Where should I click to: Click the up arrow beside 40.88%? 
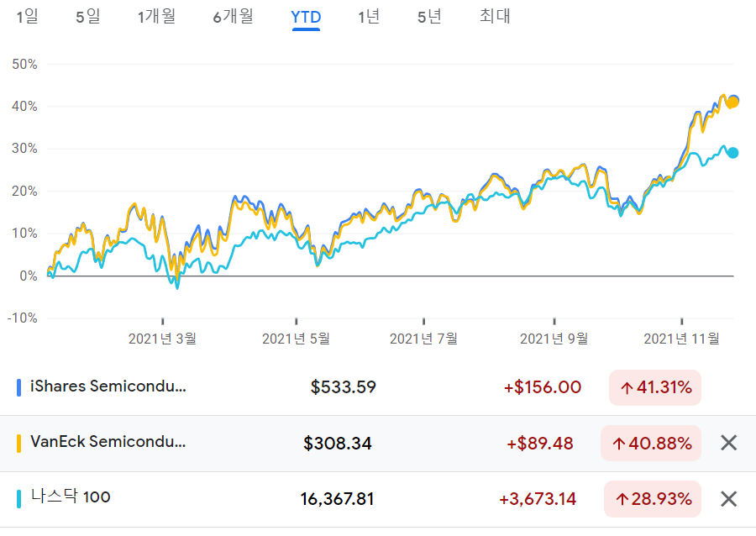[x=618, y=444]
